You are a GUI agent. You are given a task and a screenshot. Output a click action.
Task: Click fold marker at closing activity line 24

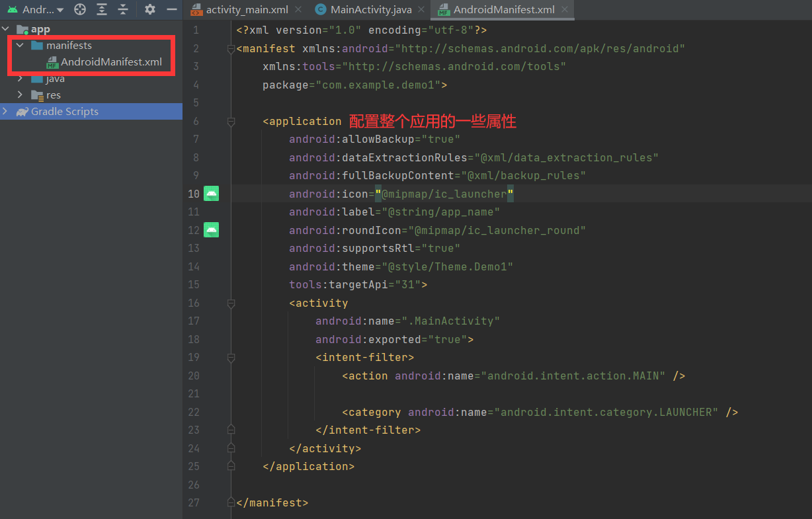(231, 448)
